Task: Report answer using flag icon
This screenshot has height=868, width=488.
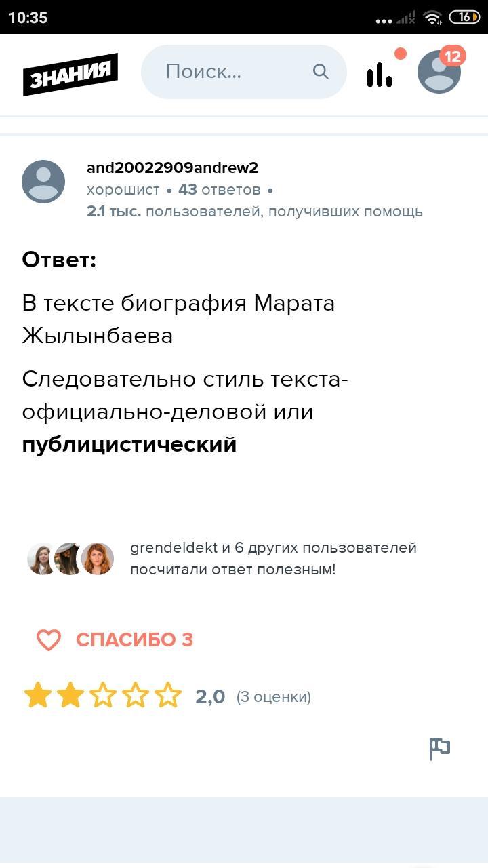Action: click(440, 749)
